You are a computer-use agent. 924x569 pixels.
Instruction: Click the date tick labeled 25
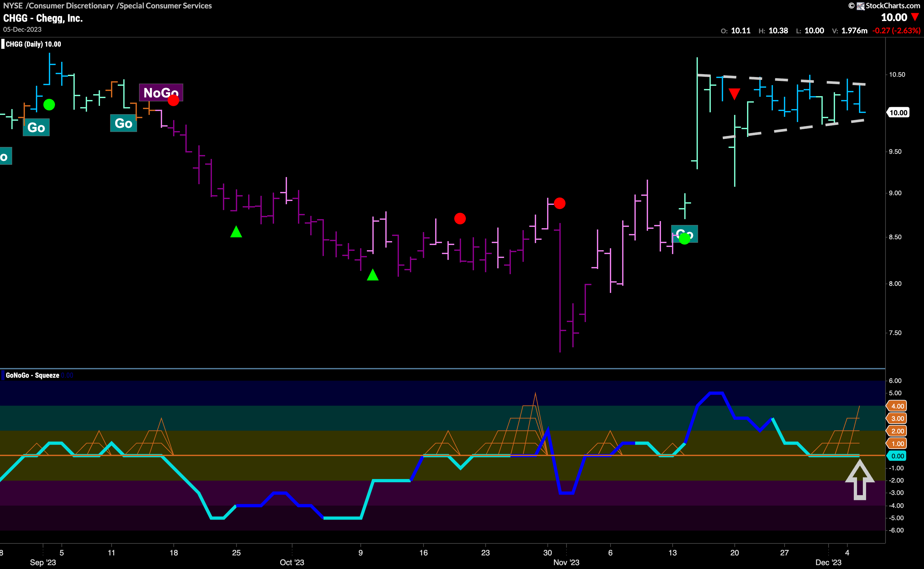[236, 552]
